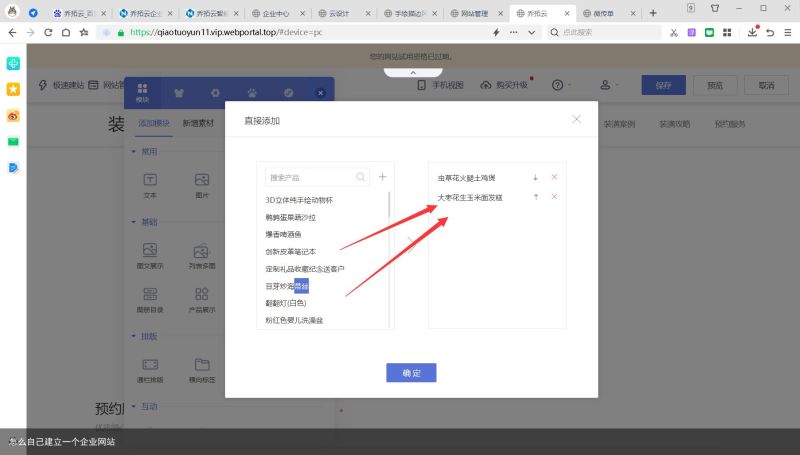Select product 3D立体纯手绘动物杯

point(299,200)
